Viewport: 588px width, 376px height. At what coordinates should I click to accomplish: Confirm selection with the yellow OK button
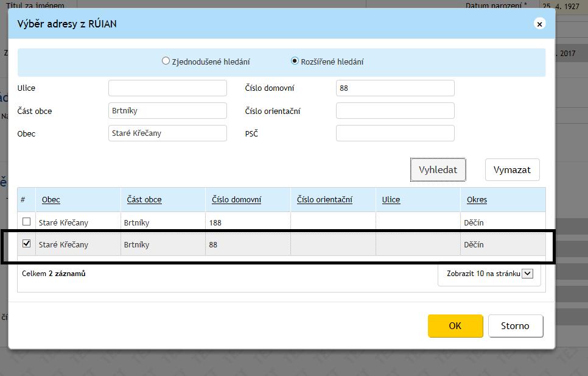(455, 325)
